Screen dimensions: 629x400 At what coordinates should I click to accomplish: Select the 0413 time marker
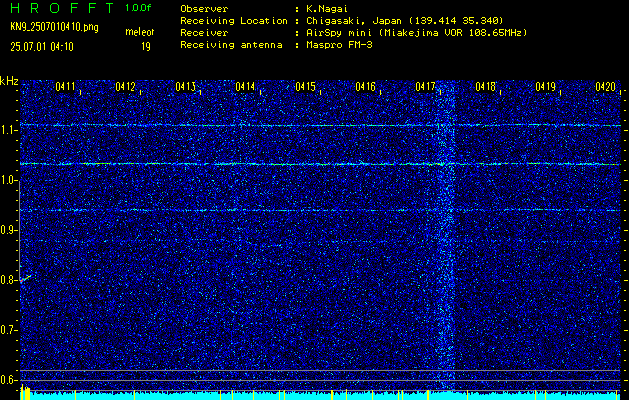[185, 86]
